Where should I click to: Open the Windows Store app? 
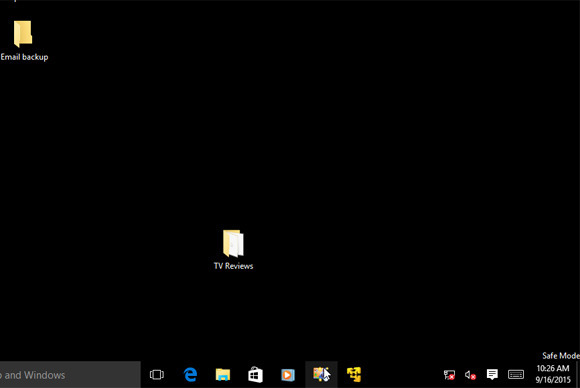[255, 375]
